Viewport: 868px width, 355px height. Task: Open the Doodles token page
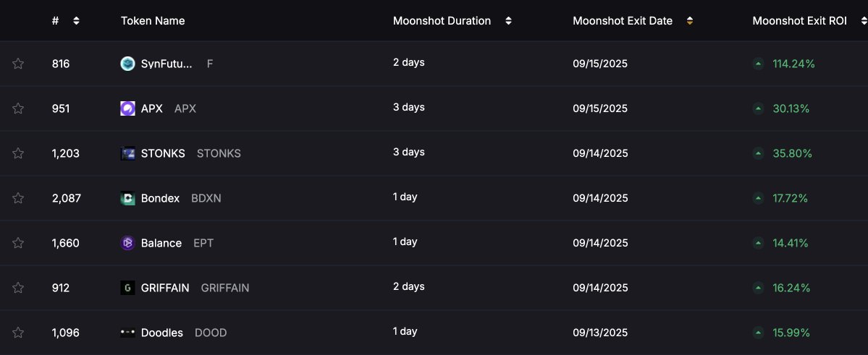pyautogui.click(x=161, y=333)
